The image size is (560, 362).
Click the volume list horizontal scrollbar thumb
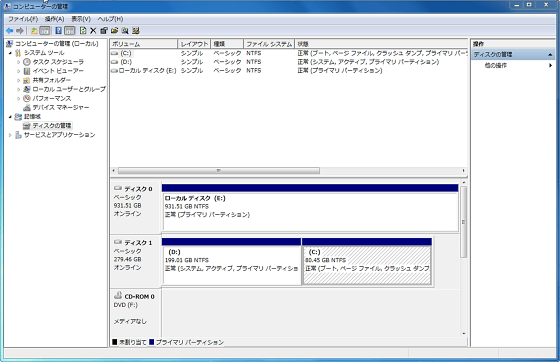pos(219,171)
